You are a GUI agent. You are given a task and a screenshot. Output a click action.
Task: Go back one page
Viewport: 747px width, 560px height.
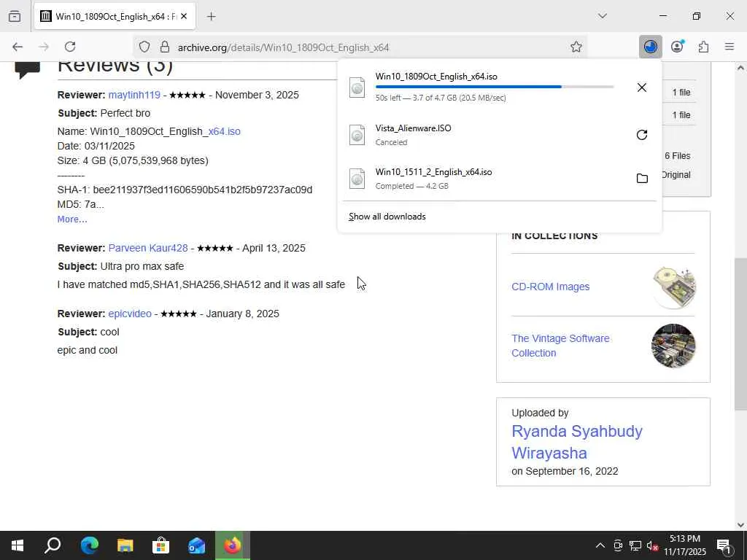click(x=18, y=47)
